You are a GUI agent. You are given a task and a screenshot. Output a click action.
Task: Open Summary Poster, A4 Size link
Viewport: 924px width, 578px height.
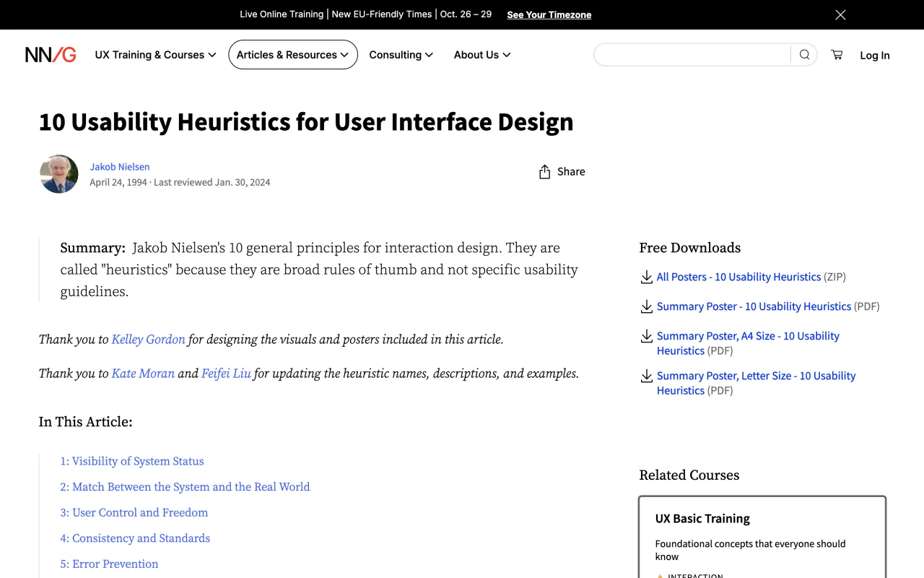point(748,343)
